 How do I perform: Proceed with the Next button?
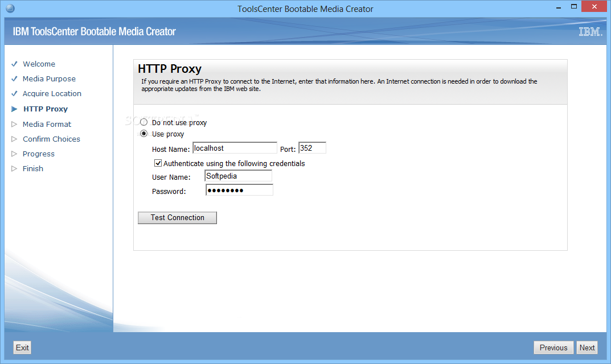[x=587, y=348]
